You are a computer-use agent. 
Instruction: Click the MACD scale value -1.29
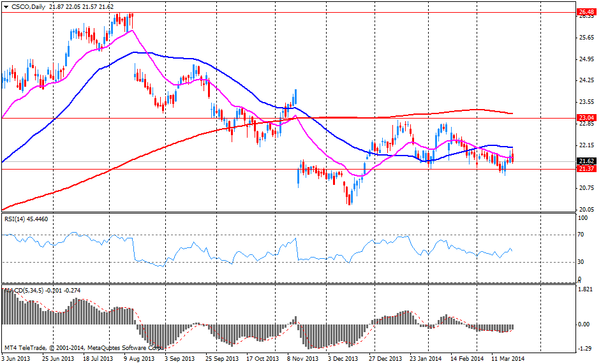pos(584,348)
